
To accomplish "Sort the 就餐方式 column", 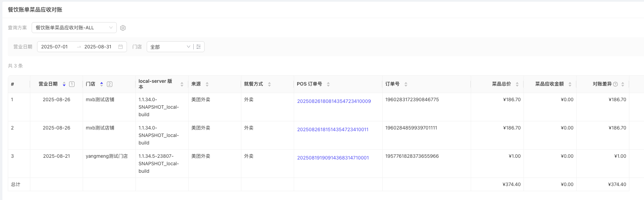I will tap(269, 84).
